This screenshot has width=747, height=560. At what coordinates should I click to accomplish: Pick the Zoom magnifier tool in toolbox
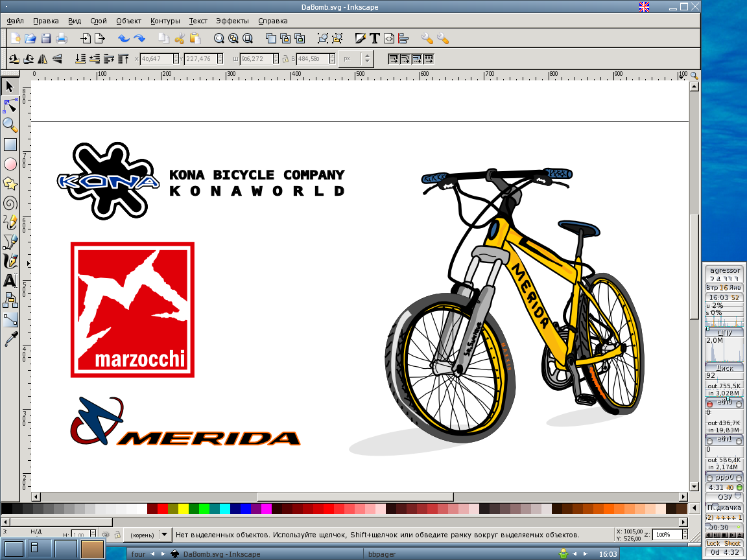point(10,124)
